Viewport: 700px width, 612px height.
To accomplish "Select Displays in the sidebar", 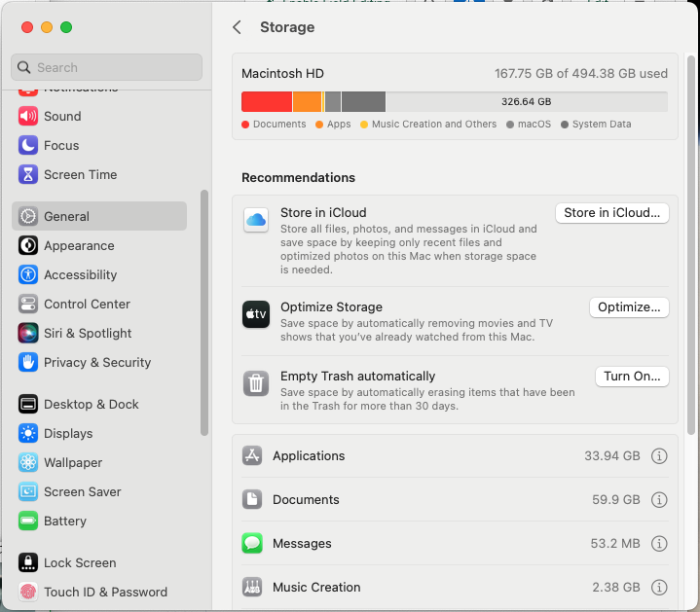I will [x=99, y=434].
